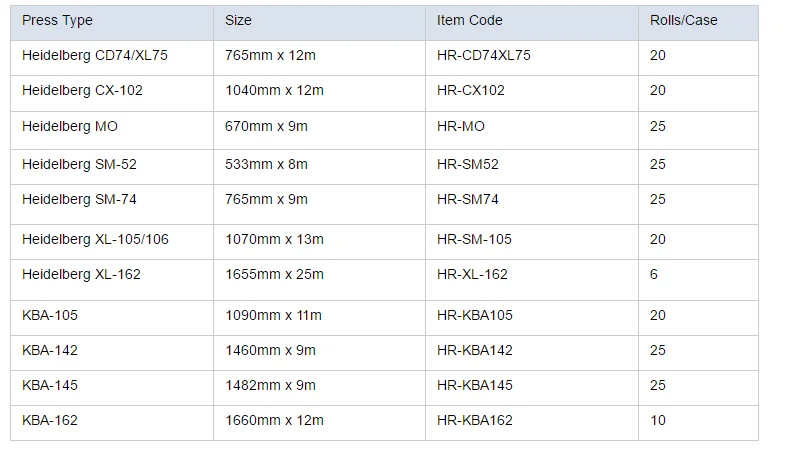
Task: Click the Item Code column header
Action: coord(469,20)
